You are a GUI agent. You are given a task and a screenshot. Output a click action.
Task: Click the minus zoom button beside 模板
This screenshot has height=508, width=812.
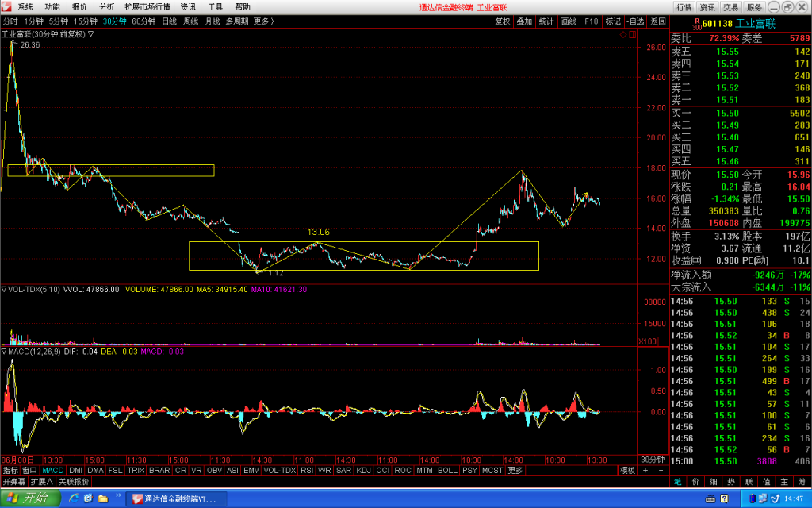661,470
